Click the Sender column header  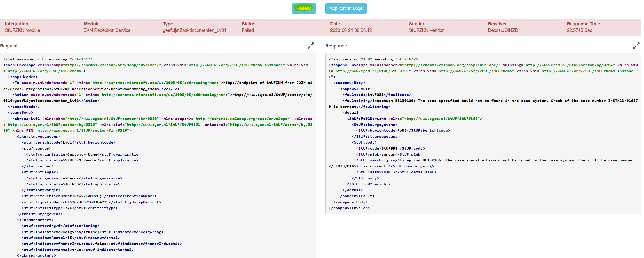[x=417, y=24]
